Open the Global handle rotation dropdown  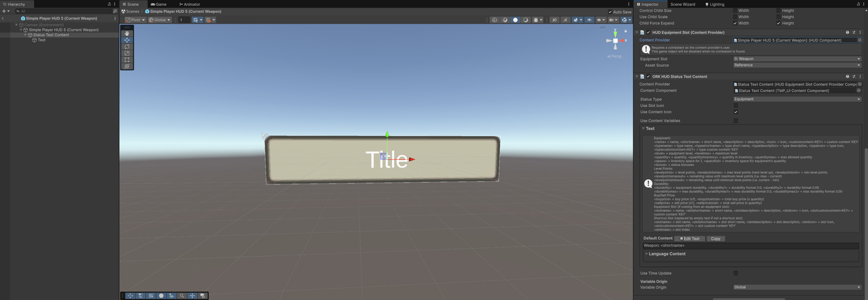pyautogui.click(x=161, y=20)
